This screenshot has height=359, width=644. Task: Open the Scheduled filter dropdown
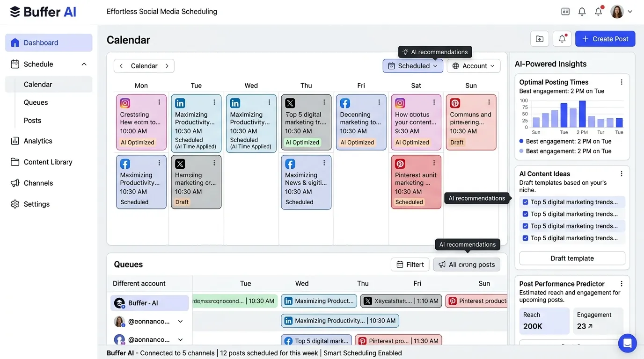click(413, 66)
